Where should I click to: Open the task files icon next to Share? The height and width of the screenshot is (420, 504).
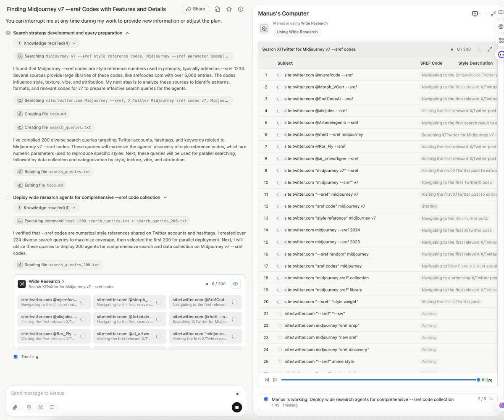218,9
